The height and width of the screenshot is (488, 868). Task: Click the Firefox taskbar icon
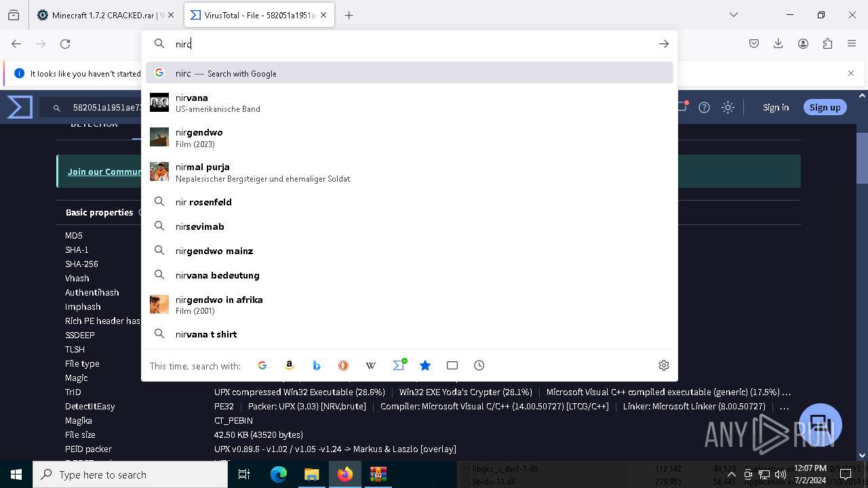(x=345, y=474)
